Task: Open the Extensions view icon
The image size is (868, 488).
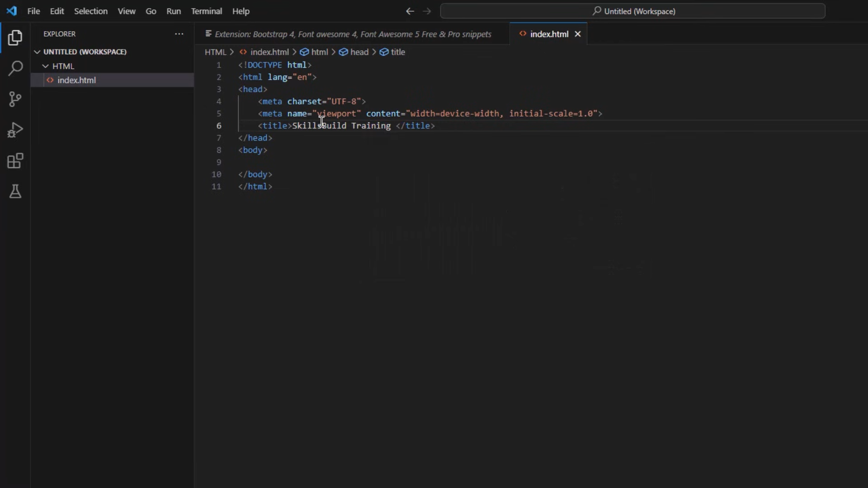Action: (x=15, y=161)
